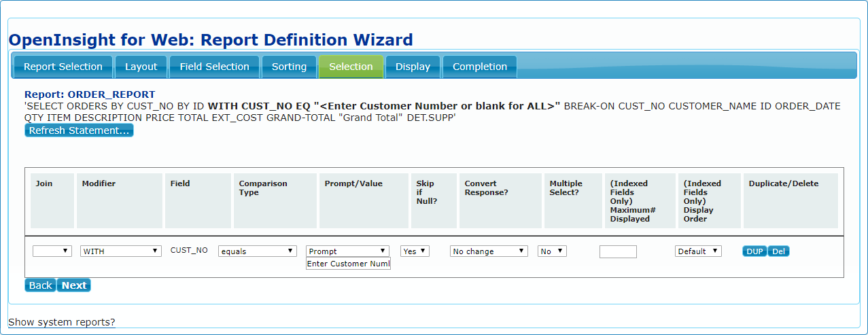The image size is (868, 335).
Task: Click the 'Show system reports?' link
Action: (x=62, y=322)
